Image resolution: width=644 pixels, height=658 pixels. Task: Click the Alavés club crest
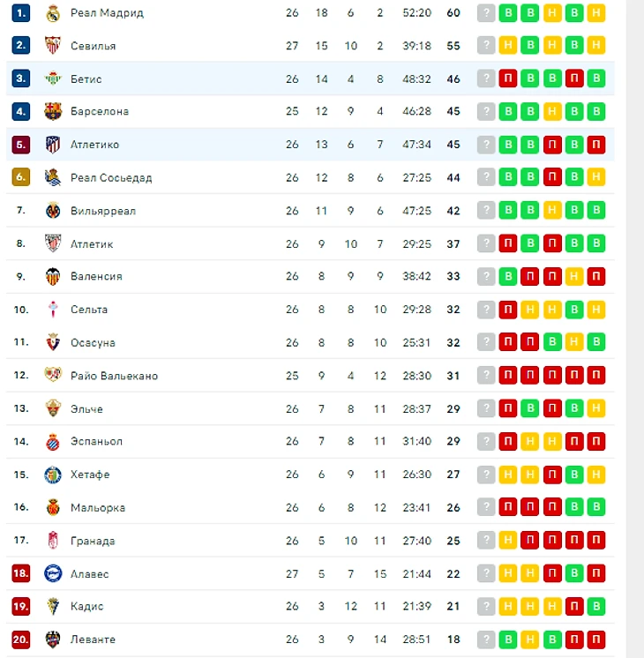[53, 573]
